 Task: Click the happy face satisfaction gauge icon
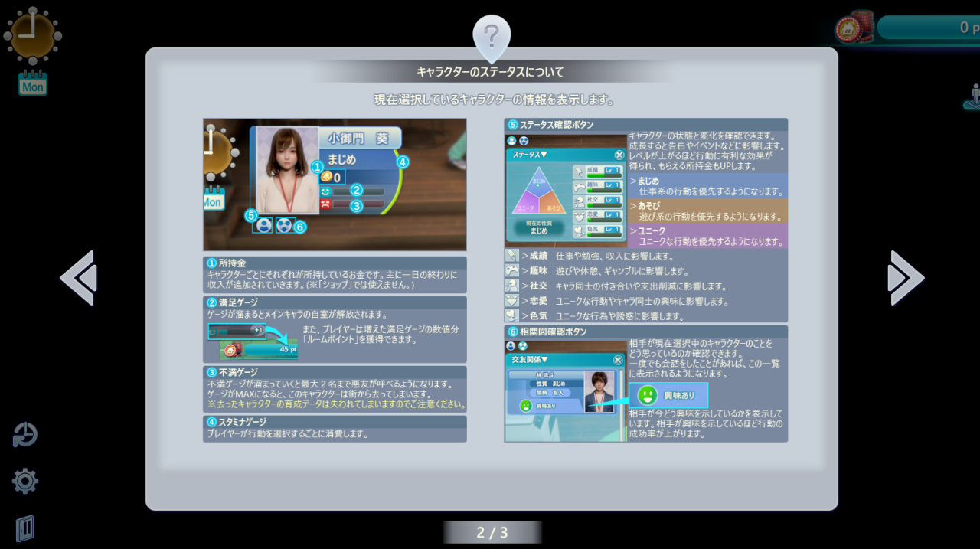pos(325,191)
